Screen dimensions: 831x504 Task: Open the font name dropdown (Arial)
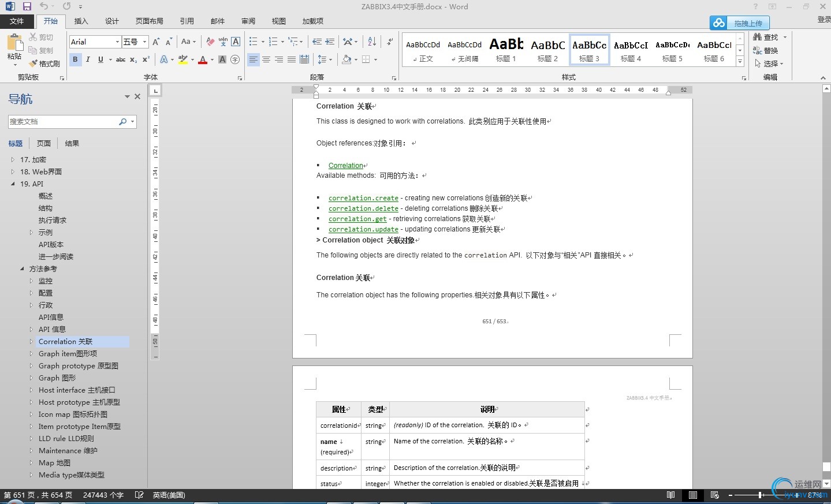coord(117,42)
